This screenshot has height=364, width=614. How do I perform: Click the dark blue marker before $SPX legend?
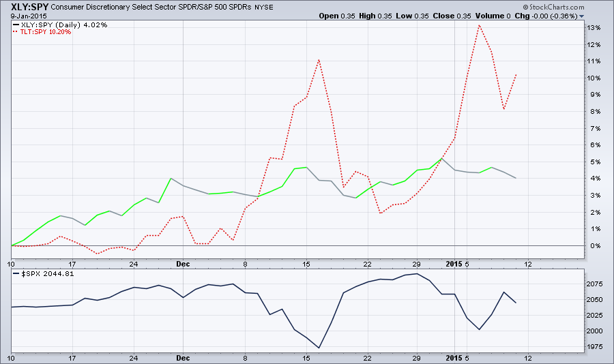pyautogui.click(x=16, y=274)
